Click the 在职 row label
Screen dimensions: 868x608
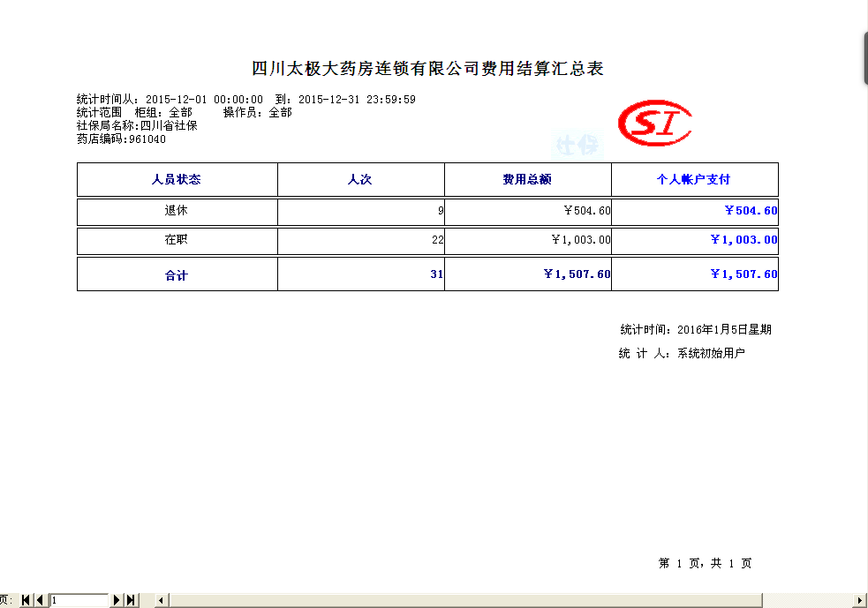(x=176, y=239)
